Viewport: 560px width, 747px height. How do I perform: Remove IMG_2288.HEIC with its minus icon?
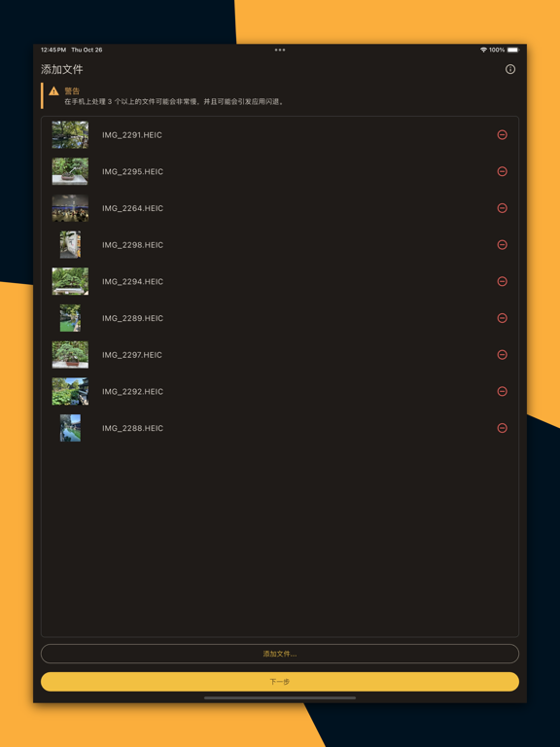[x=502, y=428]
